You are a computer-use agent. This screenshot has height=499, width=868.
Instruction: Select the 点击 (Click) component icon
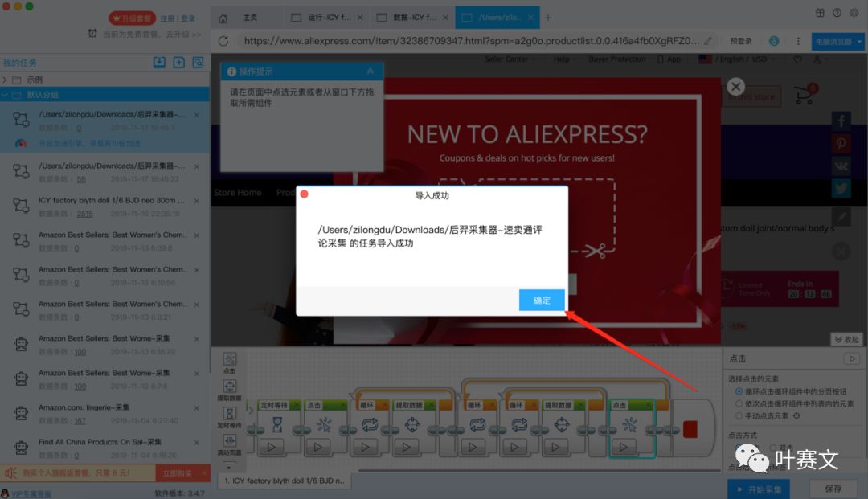[x=230, y=359]
